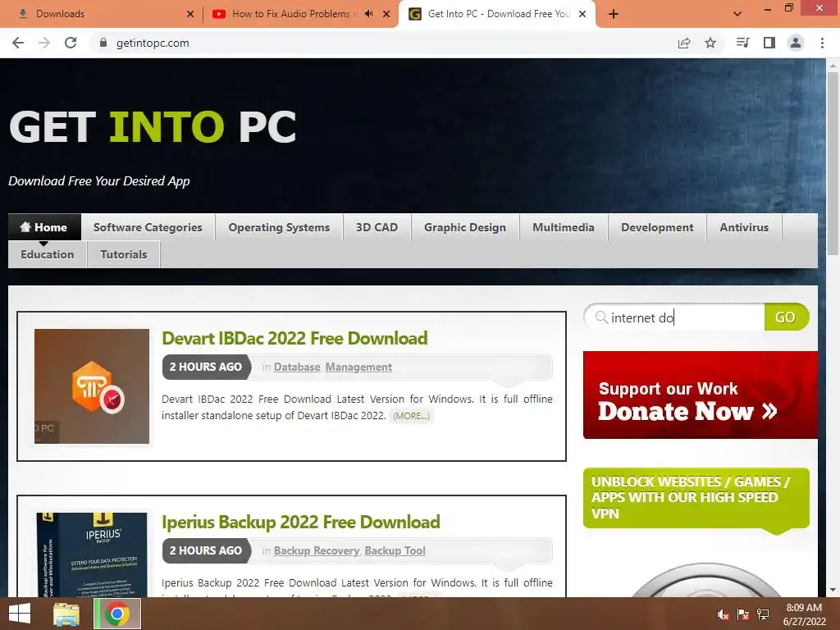This screenshot has height=630, width=840.
Task: Click the Devart IBDac thumbnail image
Action: click(x=92, y=386)
